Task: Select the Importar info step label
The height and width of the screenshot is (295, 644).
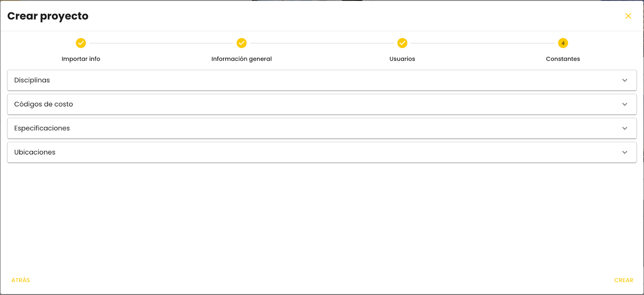Action: point(81,59)
